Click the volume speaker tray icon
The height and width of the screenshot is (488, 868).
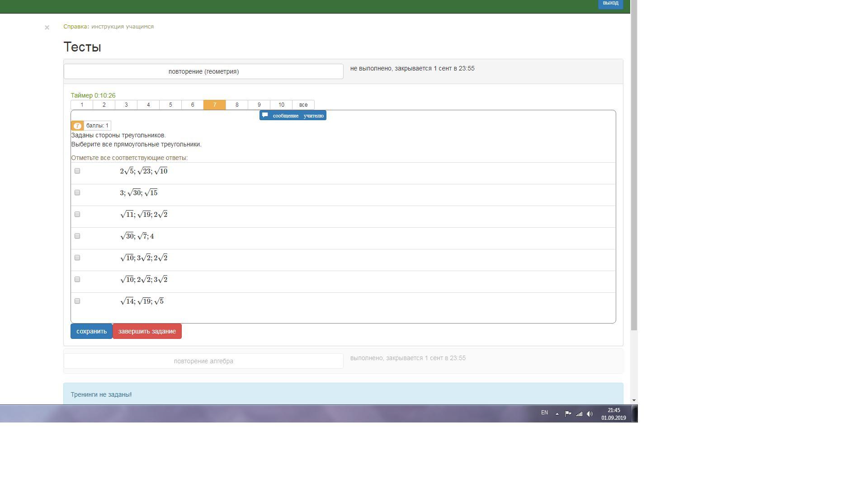click(x=590, y=413)
